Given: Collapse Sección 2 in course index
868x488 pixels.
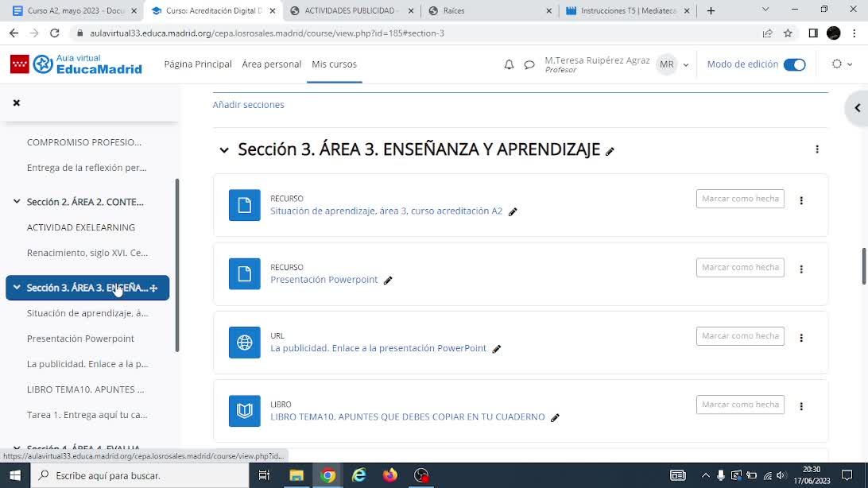Looking at the screenshot, I should tap(17, 201).
